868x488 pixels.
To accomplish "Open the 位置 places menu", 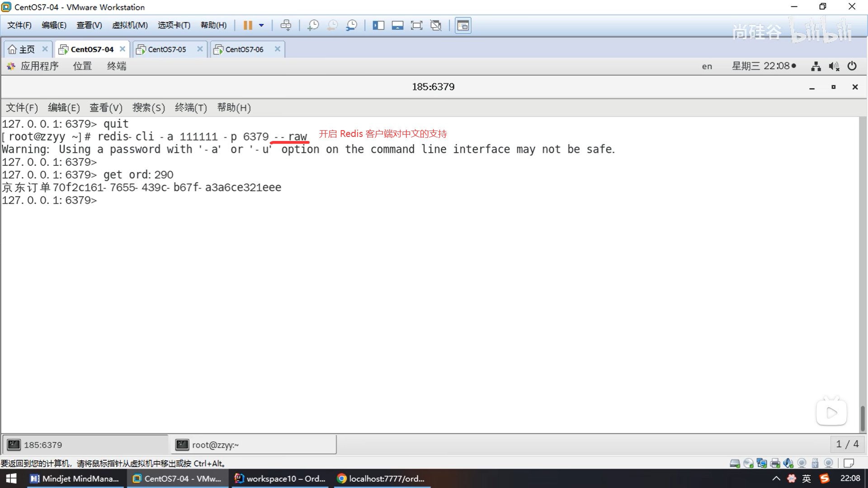I will (82, 66).
